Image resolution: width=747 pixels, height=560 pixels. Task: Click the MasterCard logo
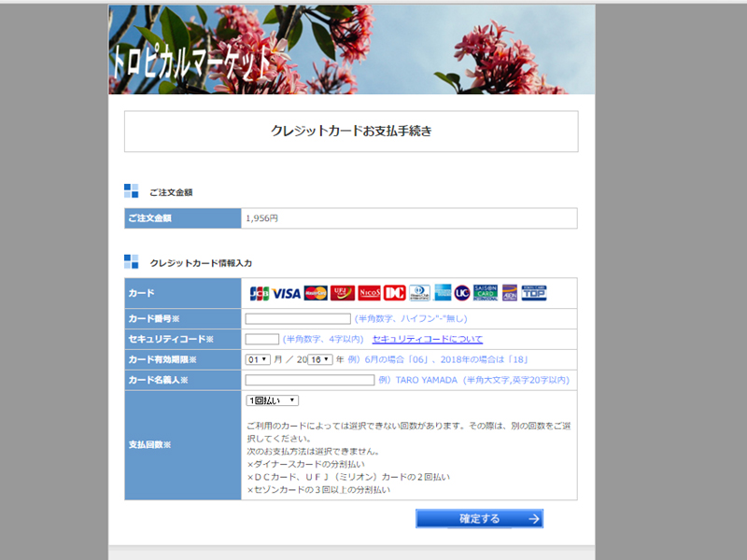pyautogui.click(x=316, y=293)
